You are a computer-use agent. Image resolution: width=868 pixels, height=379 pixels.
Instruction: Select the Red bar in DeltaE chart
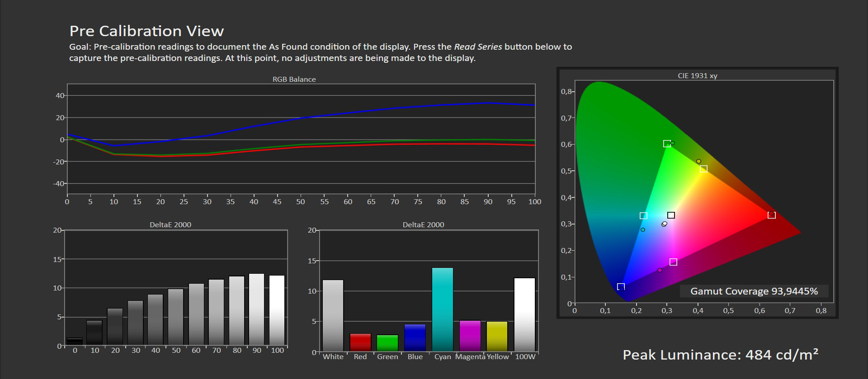click(360, 342)
